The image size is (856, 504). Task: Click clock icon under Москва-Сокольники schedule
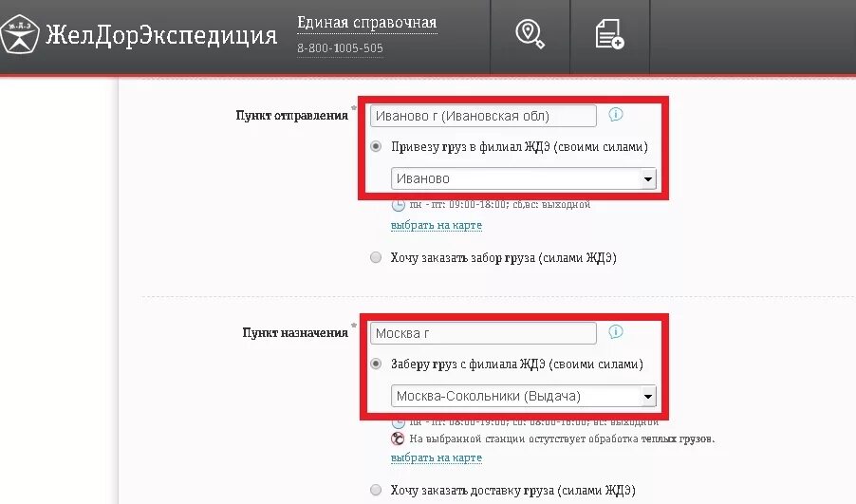tap(399, 423)
